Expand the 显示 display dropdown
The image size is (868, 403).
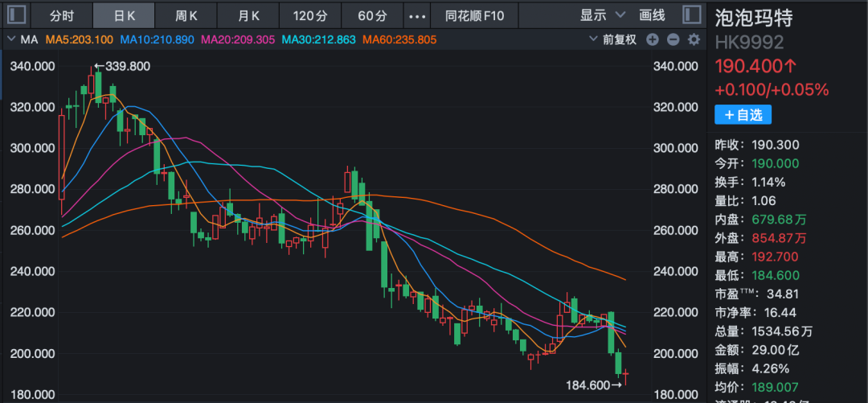click(602, 15)
